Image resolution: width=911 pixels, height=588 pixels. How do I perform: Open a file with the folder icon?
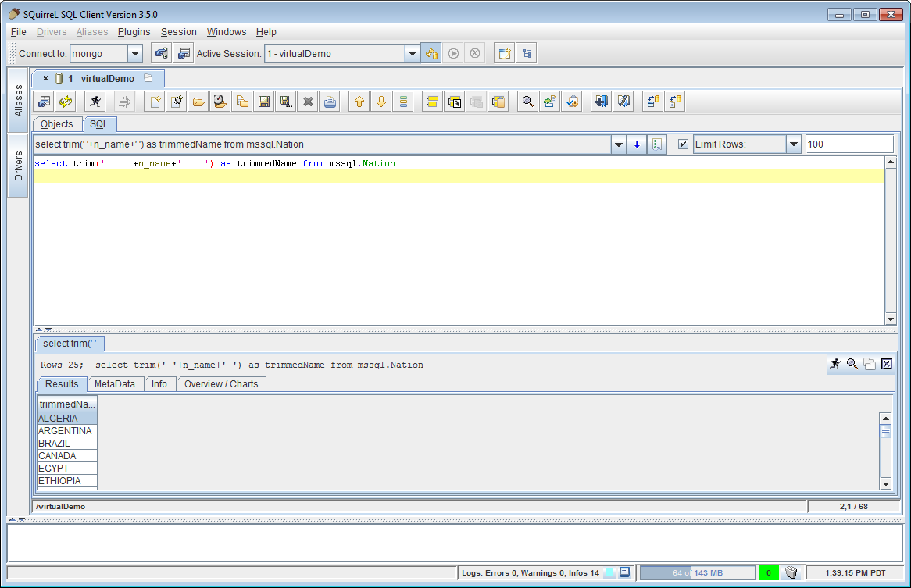click(x=198, y=102)
